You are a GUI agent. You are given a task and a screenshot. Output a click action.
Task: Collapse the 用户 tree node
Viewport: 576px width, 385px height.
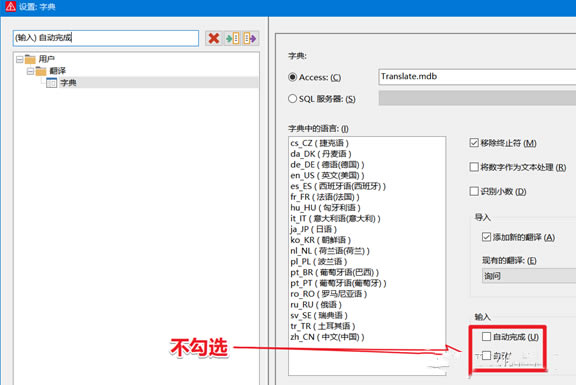19,59
